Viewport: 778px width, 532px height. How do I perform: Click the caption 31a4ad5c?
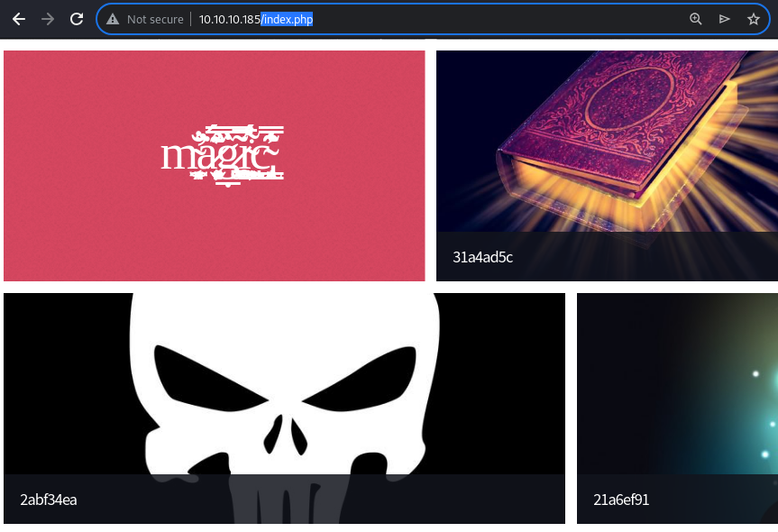pyautogui.click(x=483, y=257)
